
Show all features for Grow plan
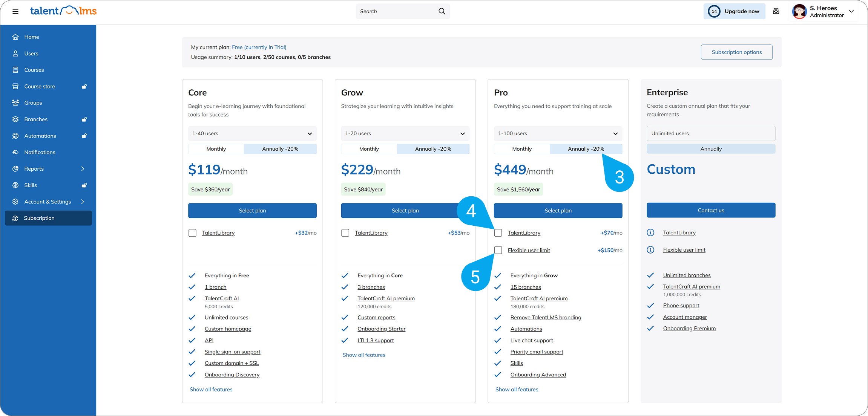pyautogui.click(x=364, y=355)
